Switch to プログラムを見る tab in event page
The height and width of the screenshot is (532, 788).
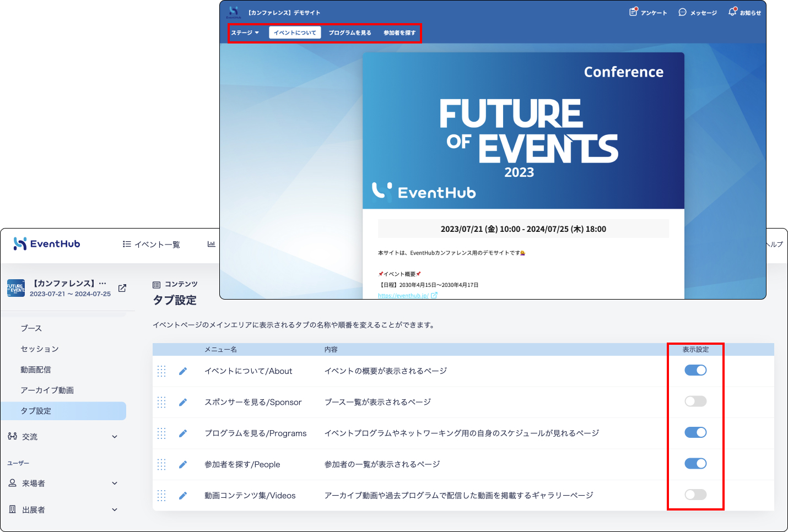tap(350, 32)
